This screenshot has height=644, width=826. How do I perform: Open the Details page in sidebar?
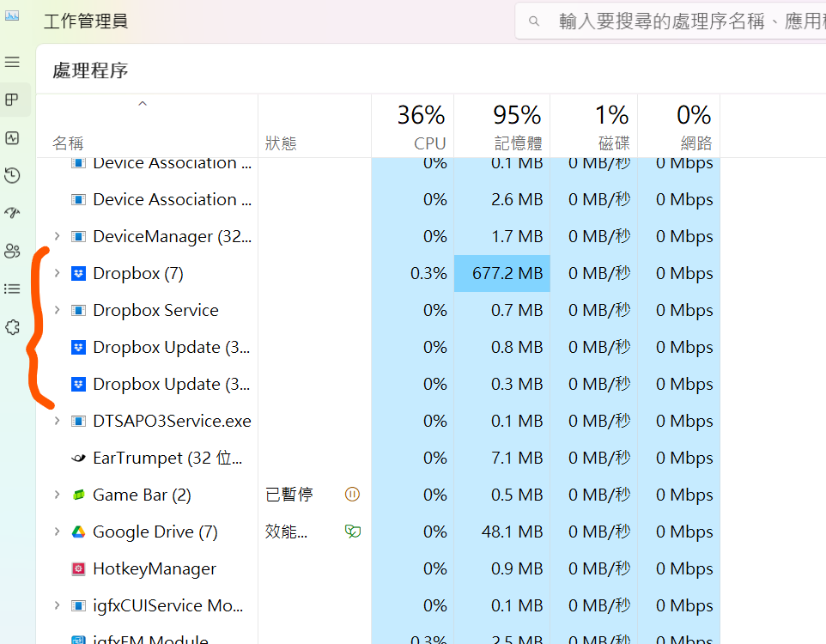click(12, 289)
